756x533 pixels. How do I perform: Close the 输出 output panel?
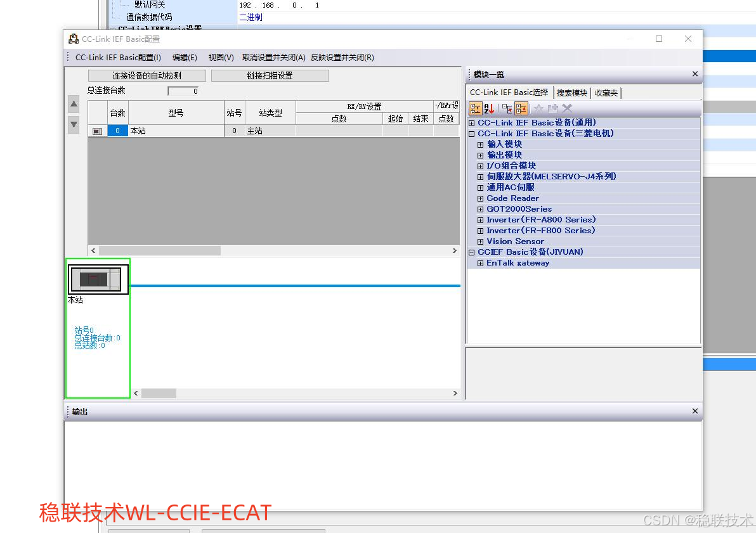coord(694,411)
